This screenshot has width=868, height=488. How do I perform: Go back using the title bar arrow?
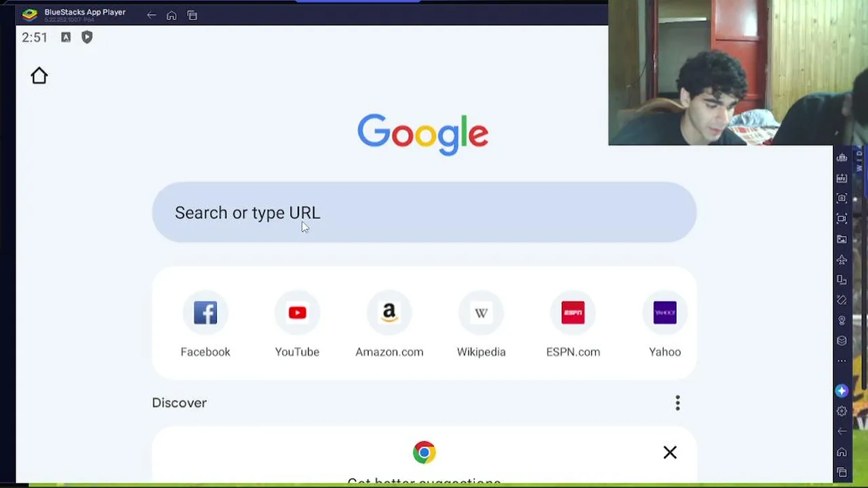coord(151,15)
